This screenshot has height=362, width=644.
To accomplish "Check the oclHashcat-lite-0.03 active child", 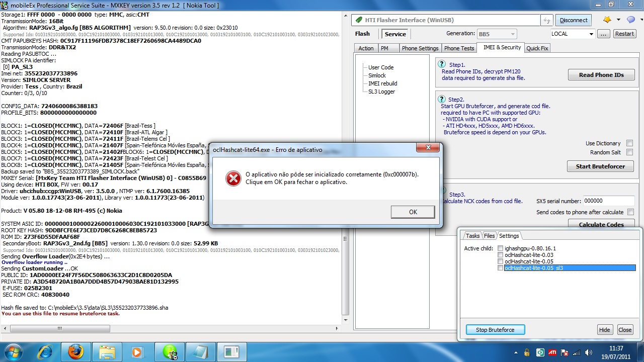I will 500,255.
